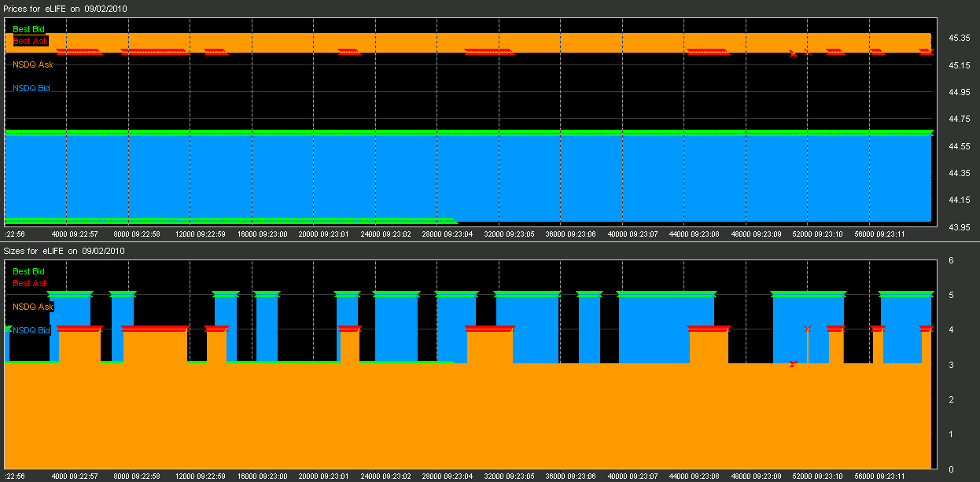This screenshot has width=980, height=482.
Task: Click size axis value 4
Action: click(x=952, y=329)
